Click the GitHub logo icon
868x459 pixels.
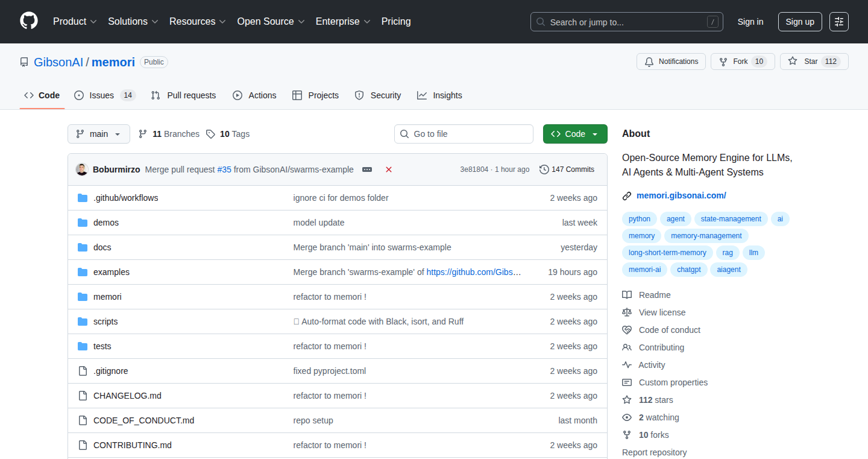(x=29, y=21)
